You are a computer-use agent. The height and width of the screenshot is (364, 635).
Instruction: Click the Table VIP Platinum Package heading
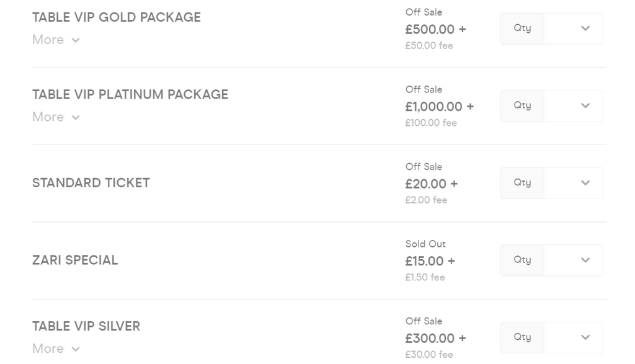coord(130,95)
